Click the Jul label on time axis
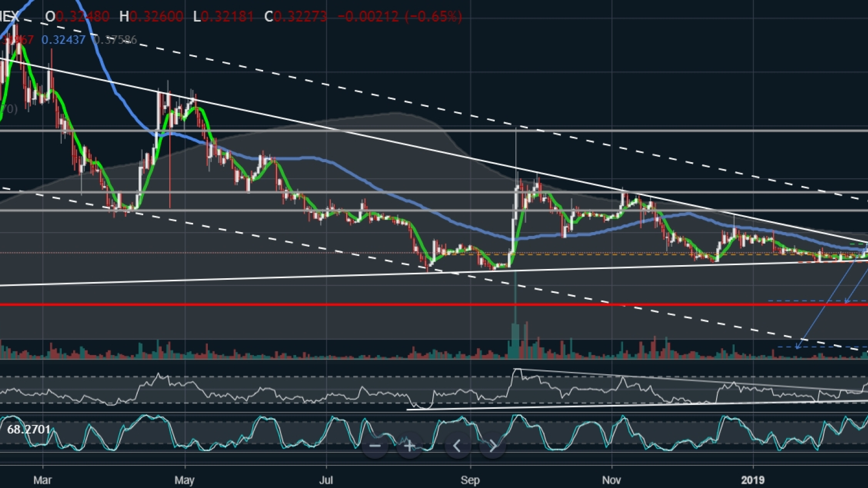Image resolution: width=868 pixels, height=488 pixels. [326, 480]
